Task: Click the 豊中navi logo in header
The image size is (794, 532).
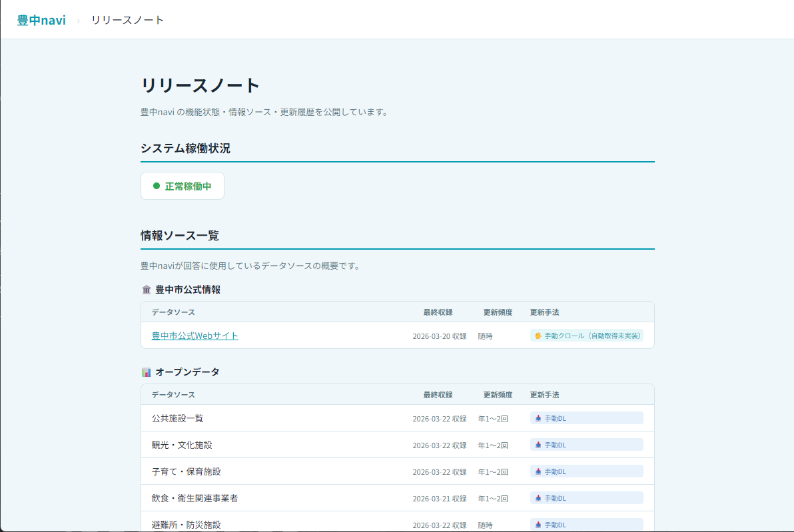Action: (x=41, y=20)
